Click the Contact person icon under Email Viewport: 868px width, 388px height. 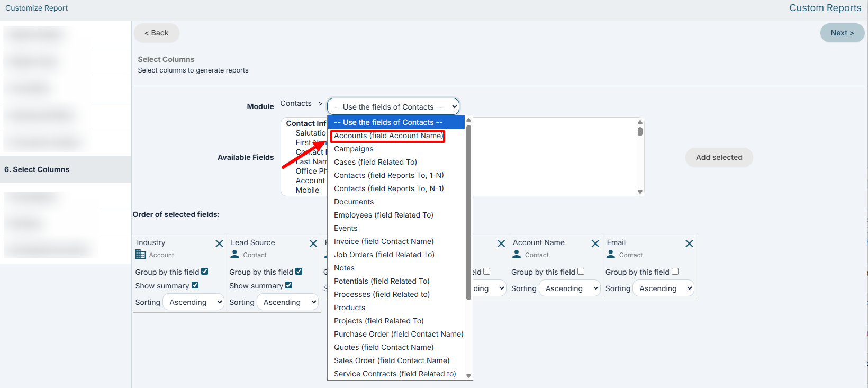611,255
